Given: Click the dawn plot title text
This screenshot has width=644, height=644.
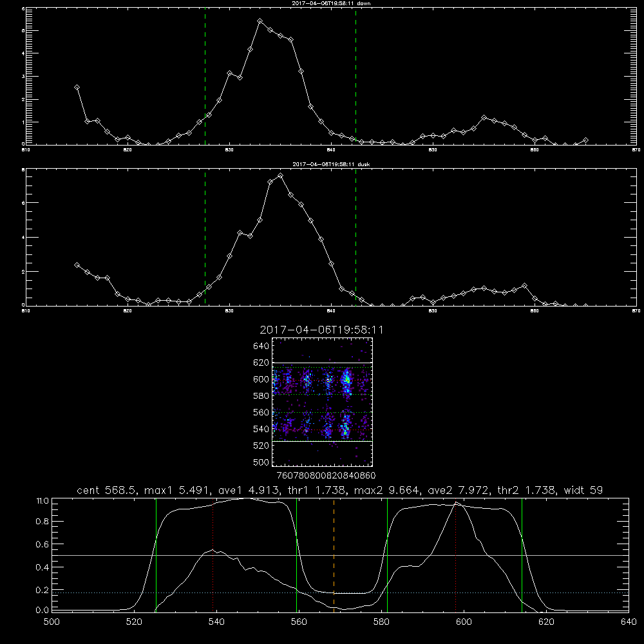Looking at the screenshot, I should pos(331,3).
